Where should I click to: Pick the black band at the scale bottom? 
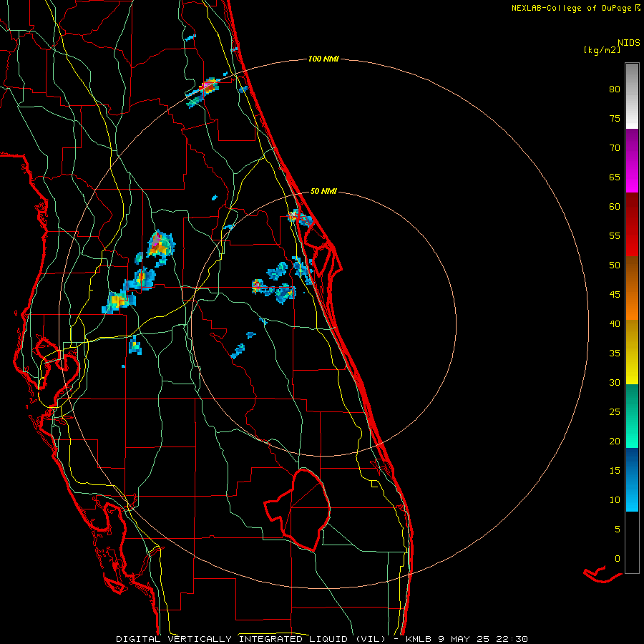632,542
